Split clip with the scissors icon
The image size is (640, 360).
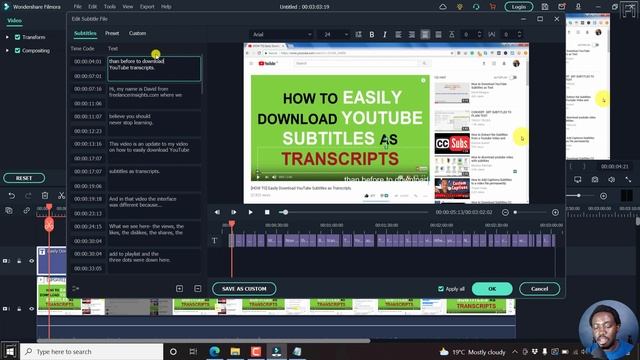coord(61,196)
